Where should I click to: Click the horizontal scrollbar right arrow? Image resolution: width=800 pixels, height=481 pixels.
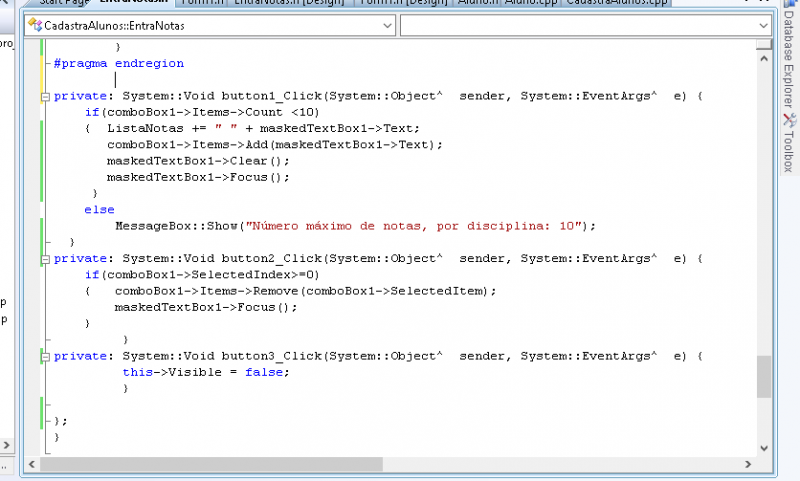pos(748,464)
